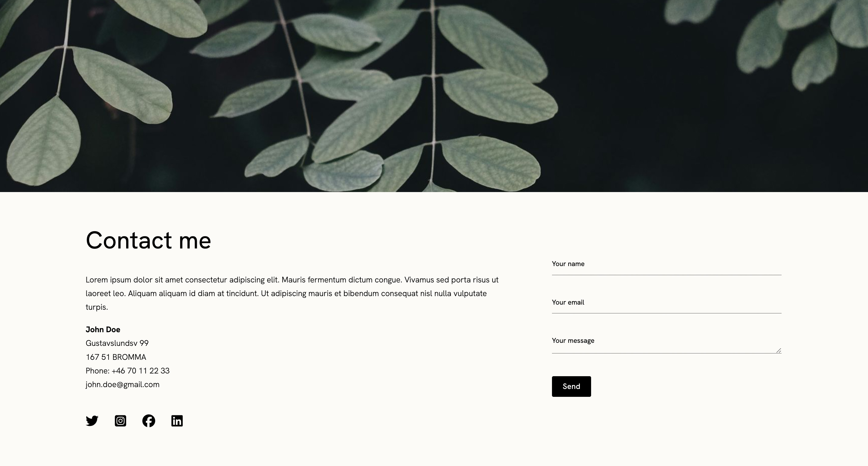Click the leafy hero banner image

click(x=434, y=96)
